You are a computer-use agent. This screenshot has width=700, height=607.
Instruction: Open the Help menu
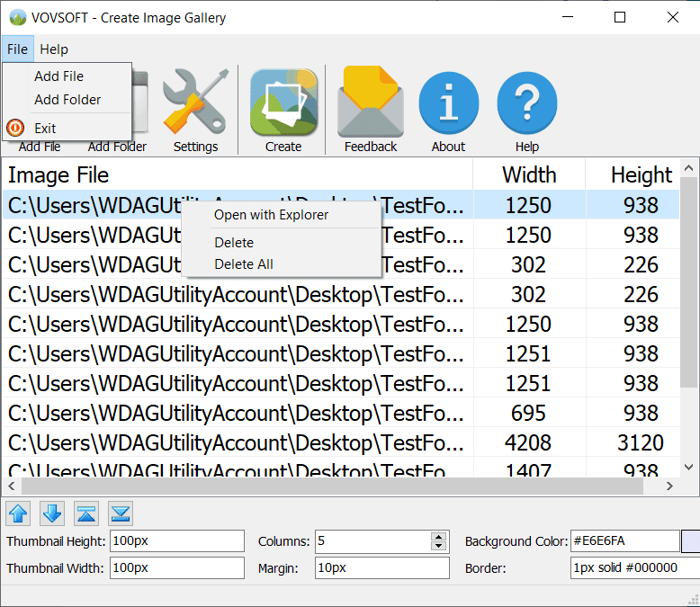click(54, 49)
